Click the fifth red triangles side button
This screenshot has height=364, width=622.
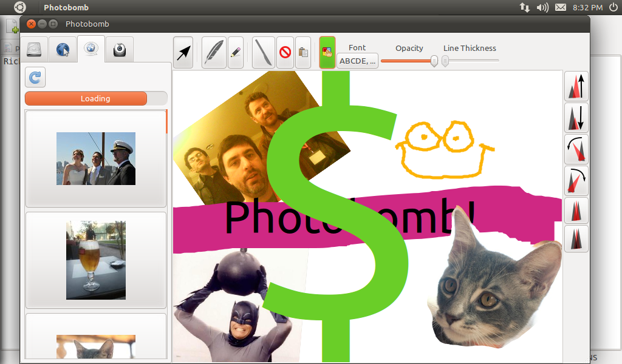[x=576, y=211]
